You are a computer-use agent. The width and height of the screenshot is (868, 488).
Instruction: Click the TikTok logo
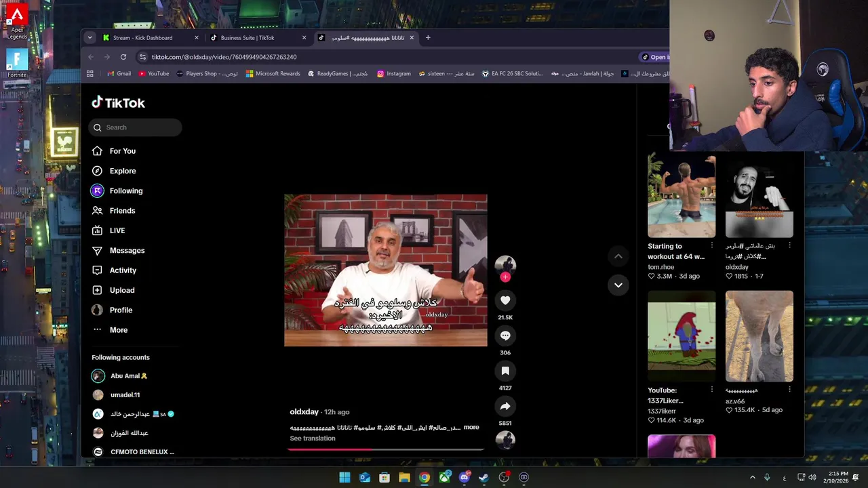pos(119,102)
